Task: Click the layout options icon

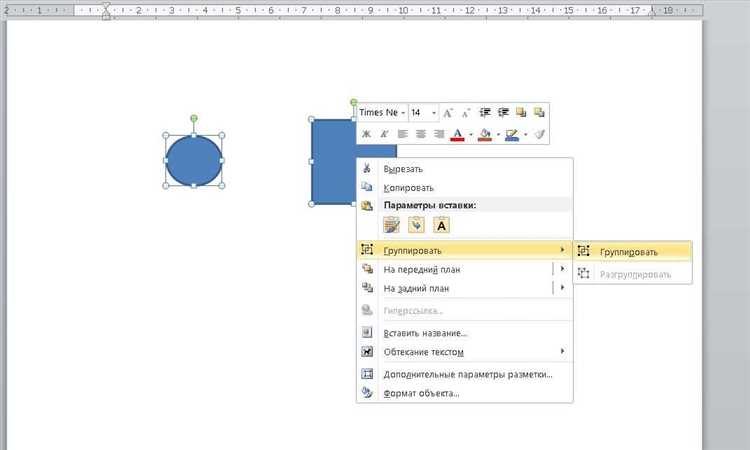Action: click(x=367, y=374)
